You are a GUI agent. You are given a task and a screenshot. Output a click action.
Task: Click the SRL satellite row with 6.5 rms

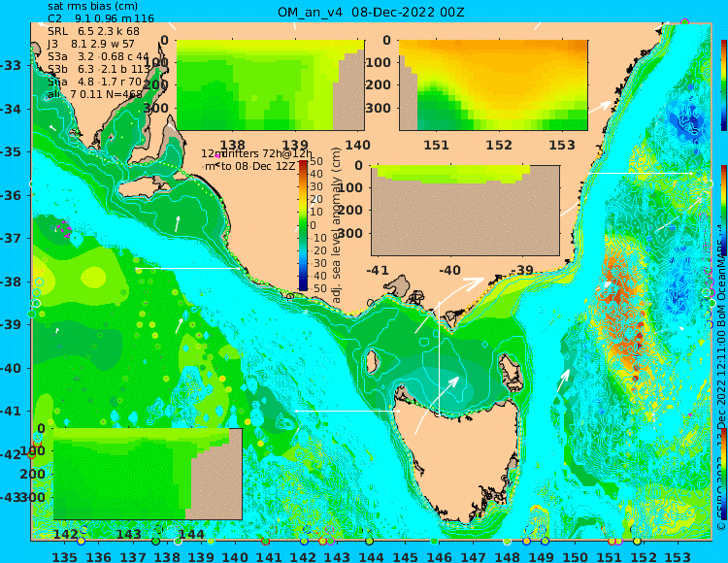(93, 32)
